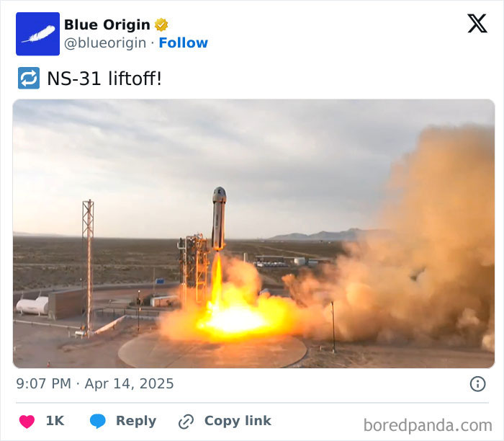This screenshot has width=504, height=441.
Task: Click the Copy link text
Action: pos(238,421)
